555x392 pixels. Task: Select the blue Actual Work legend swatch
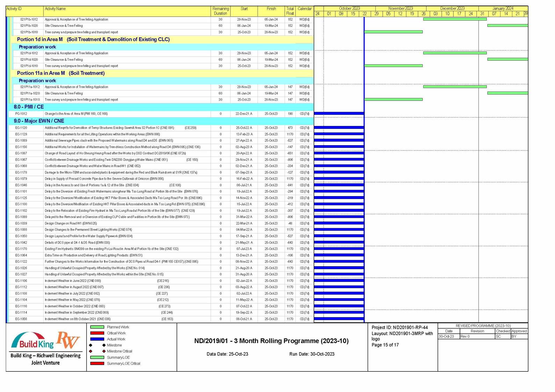[x=97, y=339]
